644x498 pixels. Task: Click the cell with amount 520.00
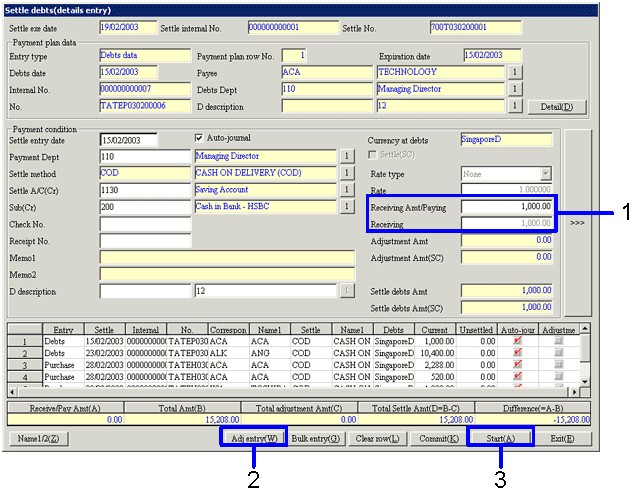coord(435,377)
